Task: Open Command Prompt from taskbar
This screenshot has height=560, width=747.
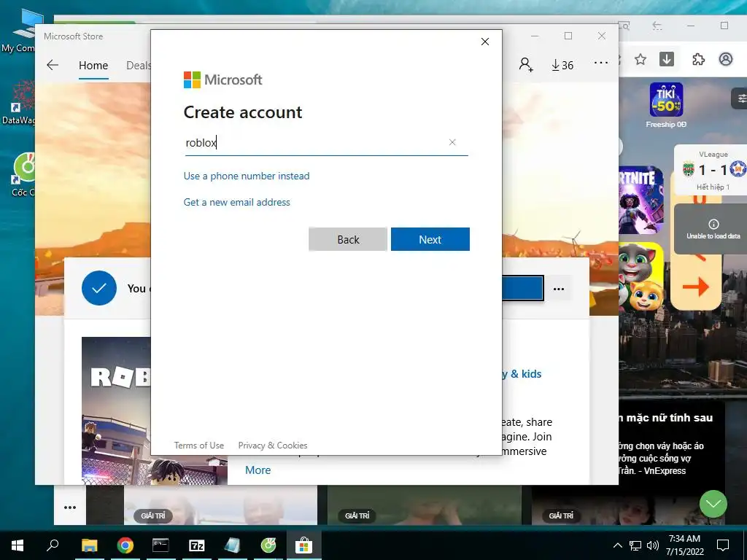Action: pos(160,545)
